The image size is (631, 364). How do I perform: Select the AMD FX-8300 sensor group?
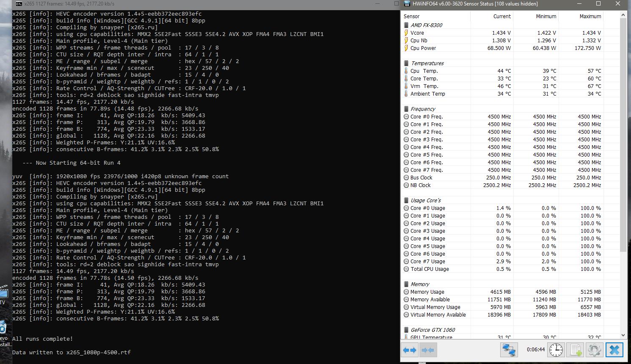tap(426, 25)
